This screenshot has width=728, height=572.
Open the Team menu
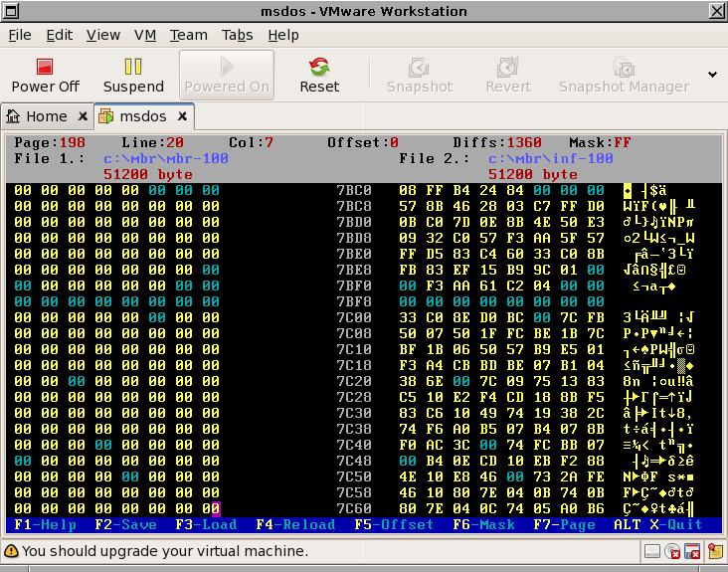pyautogui.click(x=189, y=35)
